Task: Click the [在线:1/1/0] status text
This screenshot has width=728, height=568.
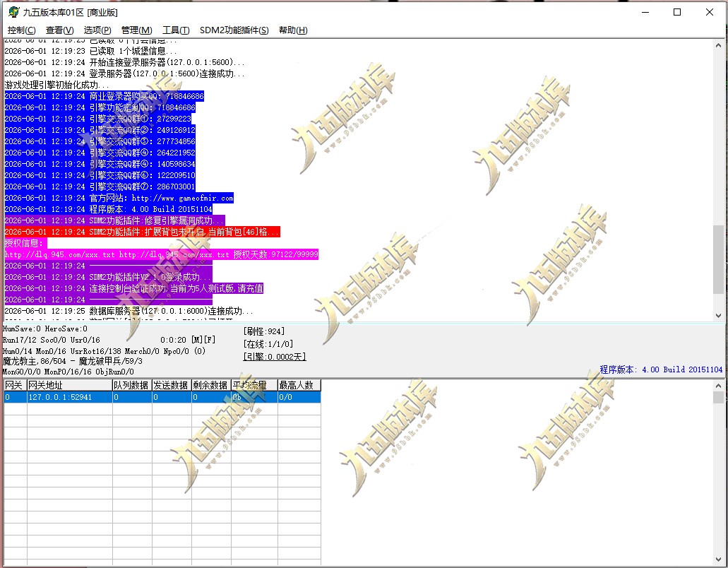Action: (x=268, y=343)
